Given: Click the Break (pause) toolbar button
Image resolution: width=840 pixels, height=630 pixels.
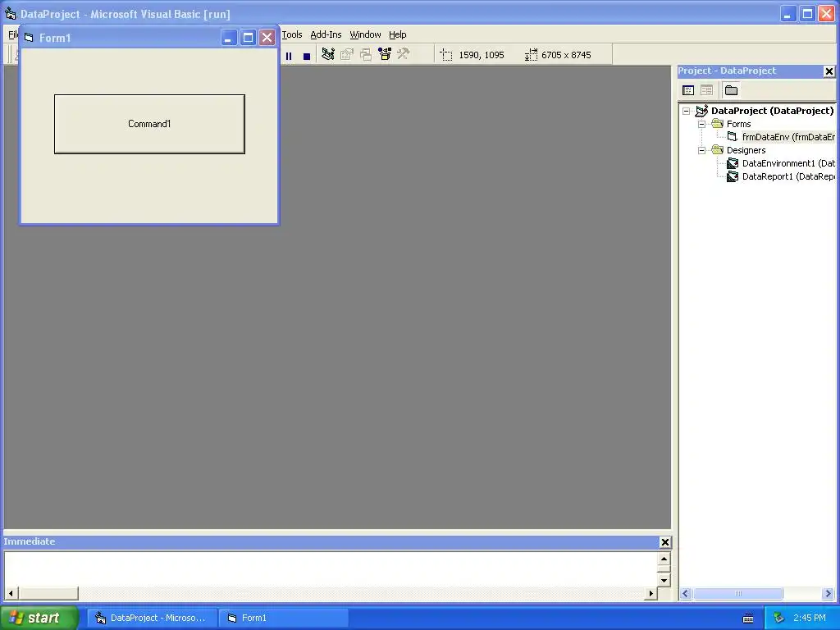Looking at the screenshot, I should tap(289, 56).
